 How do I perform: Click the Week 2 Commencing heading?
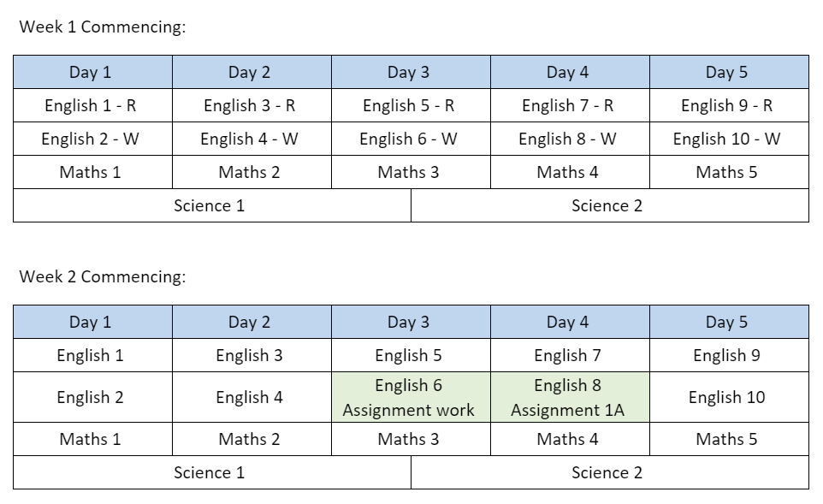pos(103,276)
